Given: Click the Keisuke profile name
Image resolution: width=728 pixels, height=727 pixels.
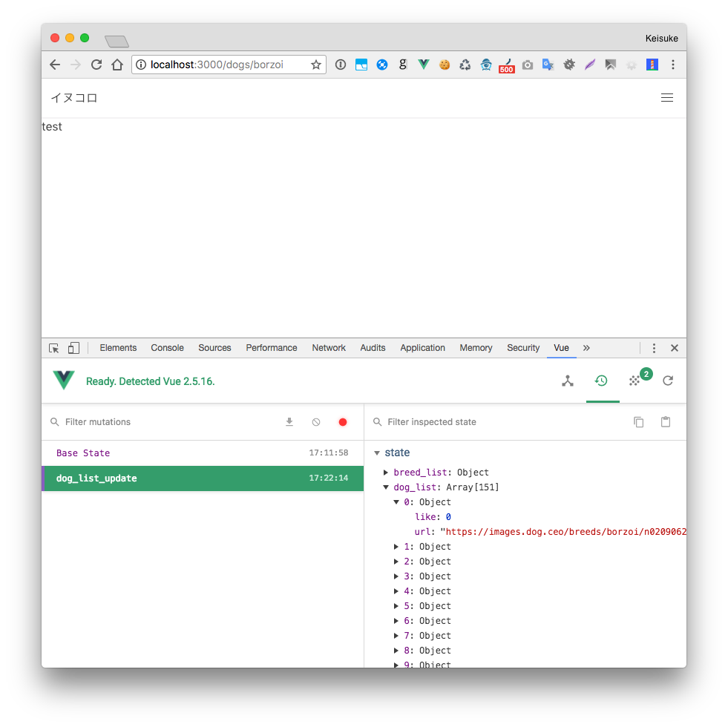Looking at the screenshot, I should tap(662, 38).
